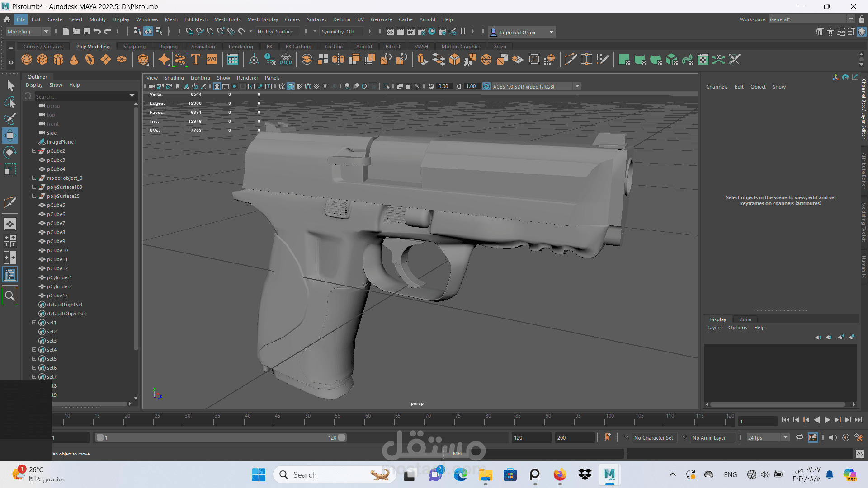Open the ACES 1.0 SDR-video color space dropdown
Image resolution: width=868 pixels, height=488 pixels.
pos(577,86)
